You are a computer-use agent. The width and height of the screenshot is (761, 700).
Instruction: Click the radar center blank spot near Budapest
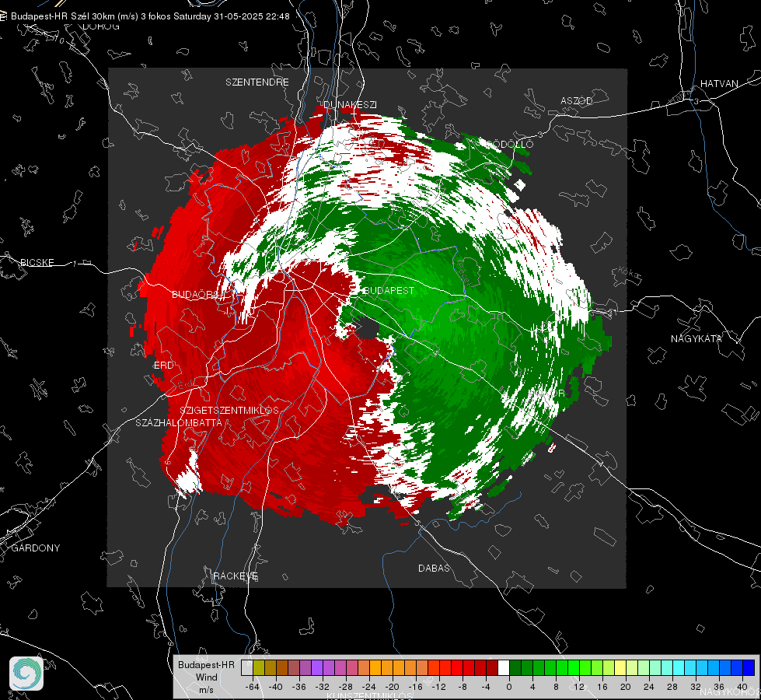(x=369, y=328)
